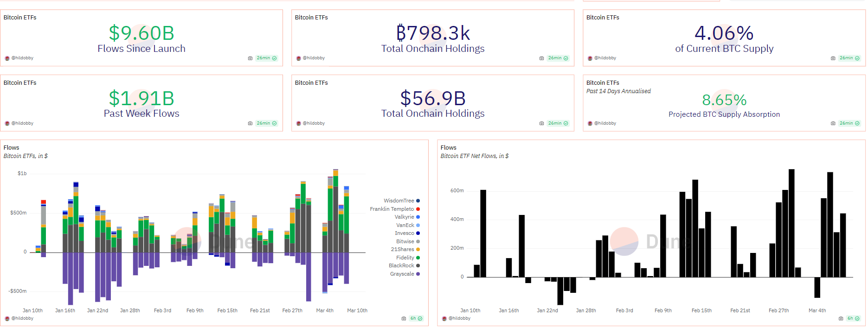Toggle BlackRock series in chart legend
Image resolution: width=868 pixels, height=328 pixels.
pos(401,266)
